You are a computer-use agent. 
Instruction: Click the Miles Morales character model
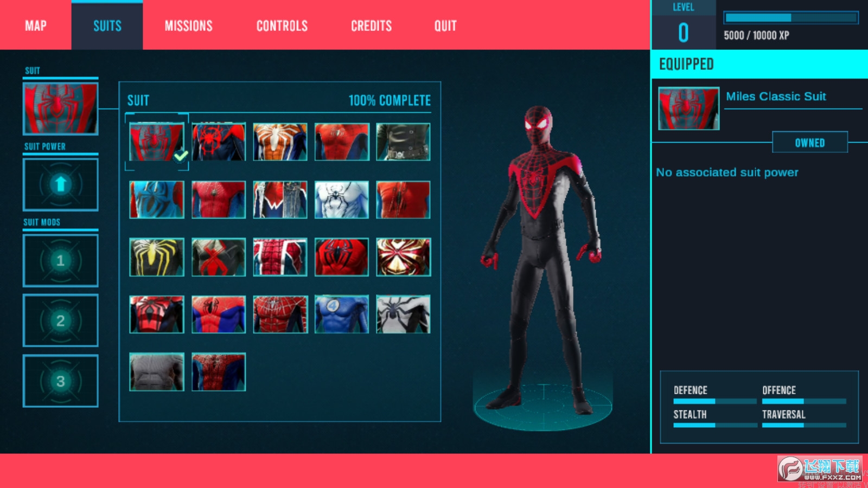coord(542,260)
